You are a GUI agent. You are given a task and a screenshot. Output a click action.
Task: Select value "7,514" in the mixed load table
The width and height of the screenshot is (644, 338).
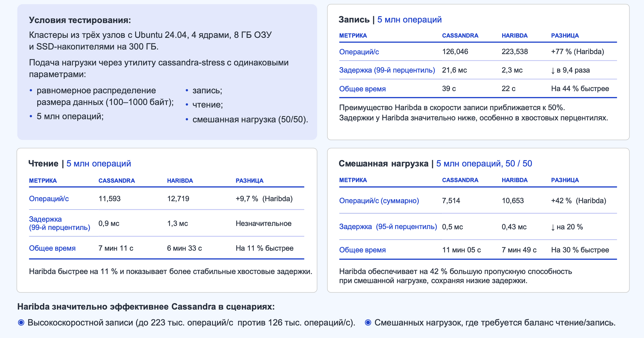[451, 201]
